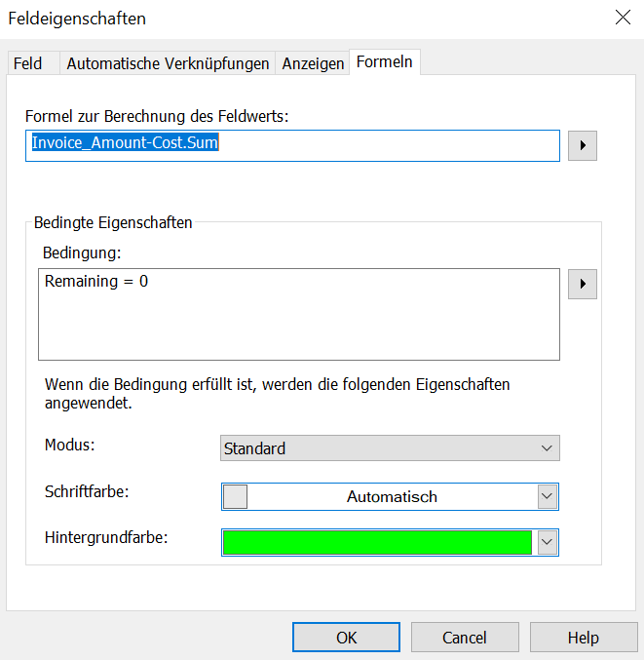Click inside the Bedingung condition text box
This screenshot has width=644, height=660.
[x=299, y=314]
